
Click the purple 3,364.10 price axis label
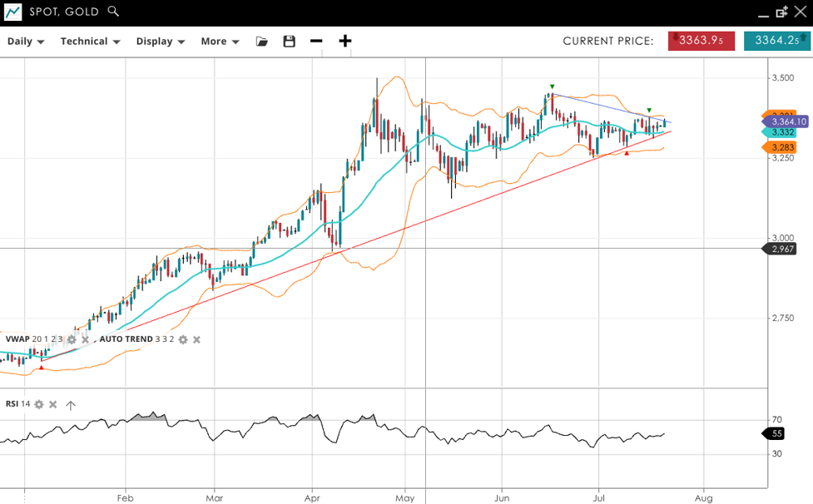click(786, 121)
